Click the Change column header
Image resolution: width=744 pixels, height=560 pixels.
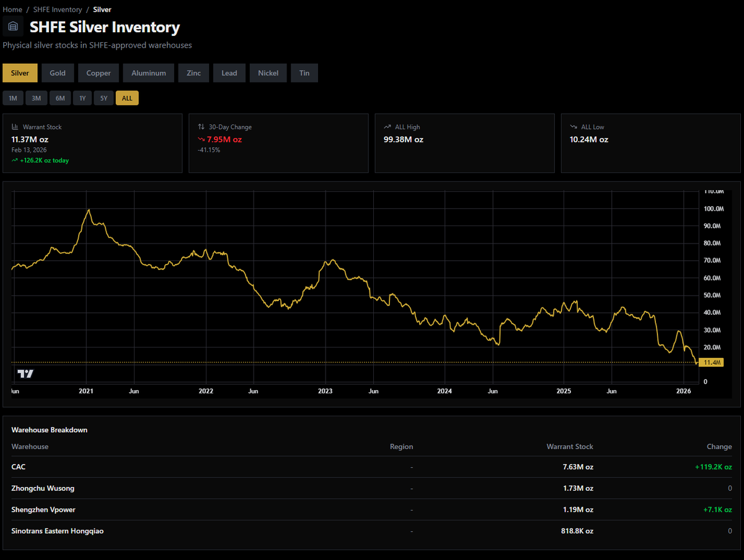click(x=719, y=447)
